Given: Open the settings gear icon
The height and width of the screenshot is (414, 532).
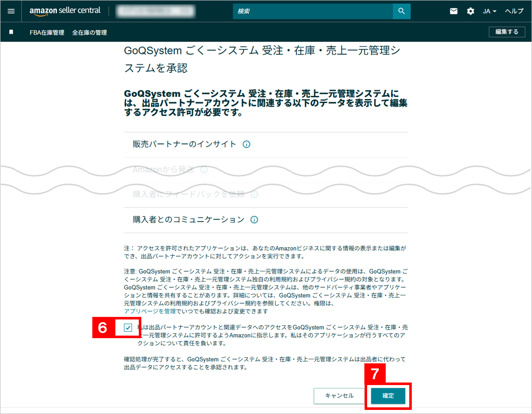Looking at the screenshot, I should click(470, 11).
